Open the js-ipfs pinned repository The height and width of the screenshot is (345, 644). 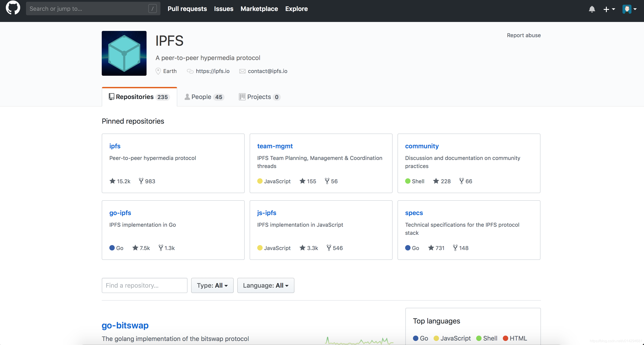(266, 213)
